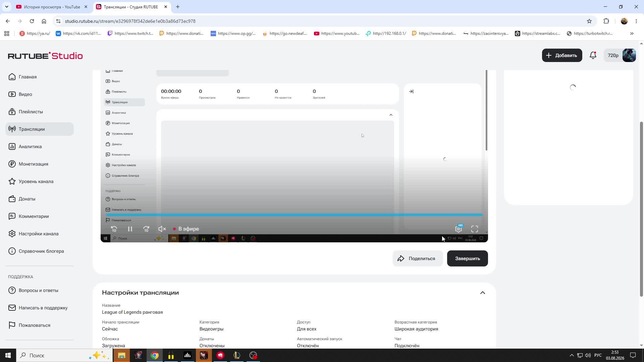Select Трансляции in the sidebar
Viewport: 644px width, 362px height.
click(40, 129)
